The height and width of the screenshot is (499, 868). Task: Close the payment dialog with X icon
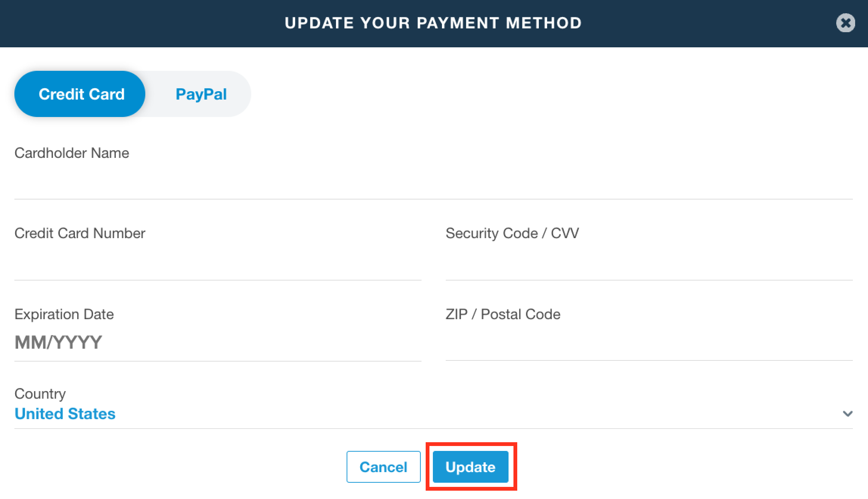[845, 23]
